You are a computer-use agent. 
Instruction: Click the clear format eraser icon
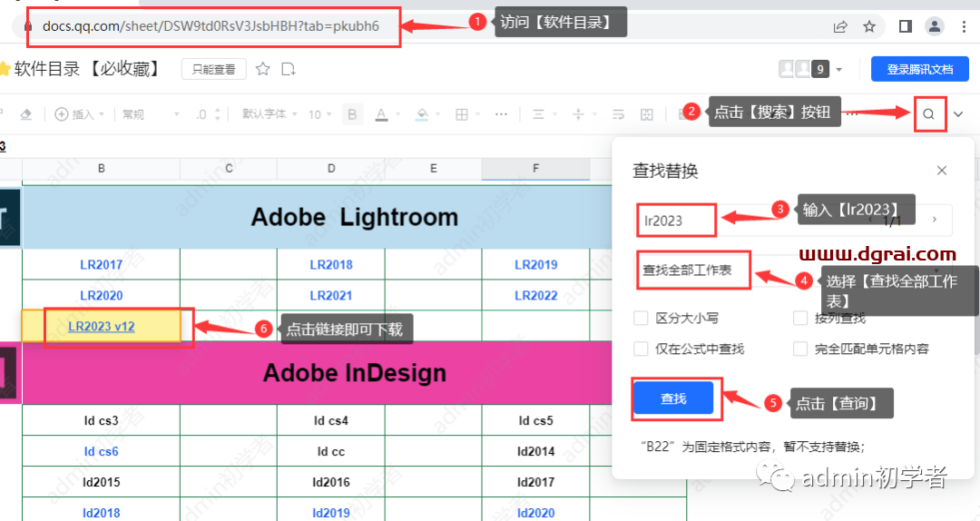click(x=25, y=114)
